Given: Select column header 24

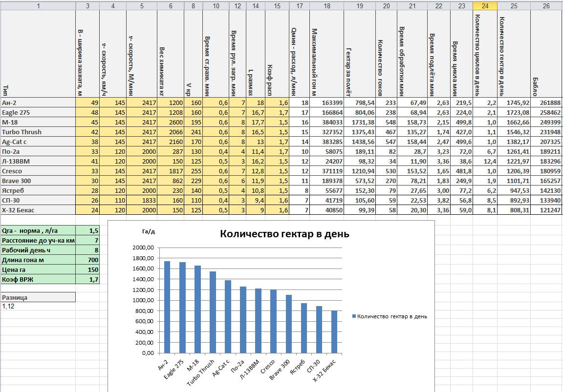Looking at the screenshot, I should pyautogui.click(x=485, y=6).
